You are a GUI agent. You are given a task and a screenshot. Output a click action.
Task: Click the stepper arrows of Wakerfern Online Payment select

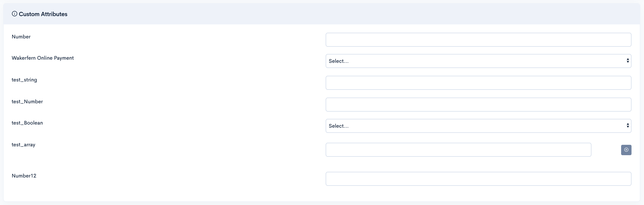(x=628, y=61)
